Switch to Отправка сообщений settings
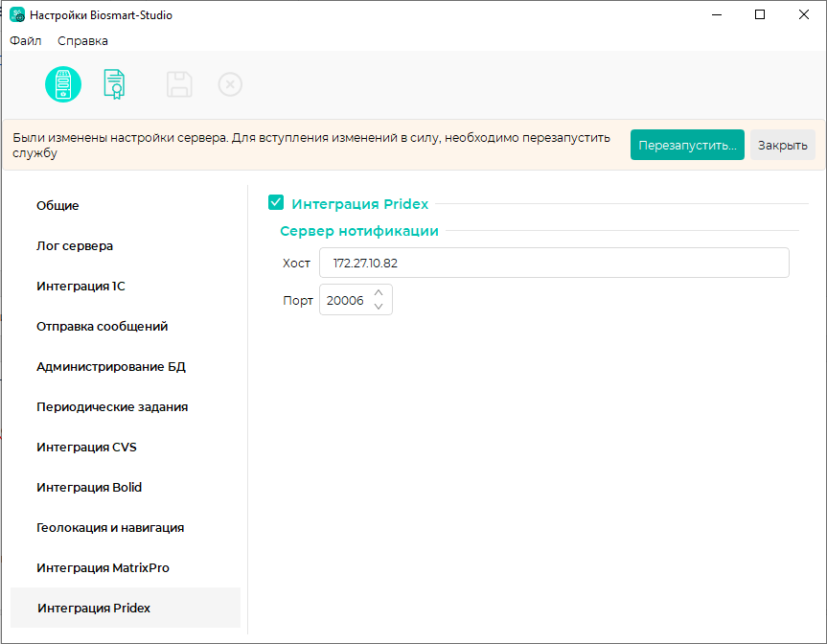 click(126, 327)
